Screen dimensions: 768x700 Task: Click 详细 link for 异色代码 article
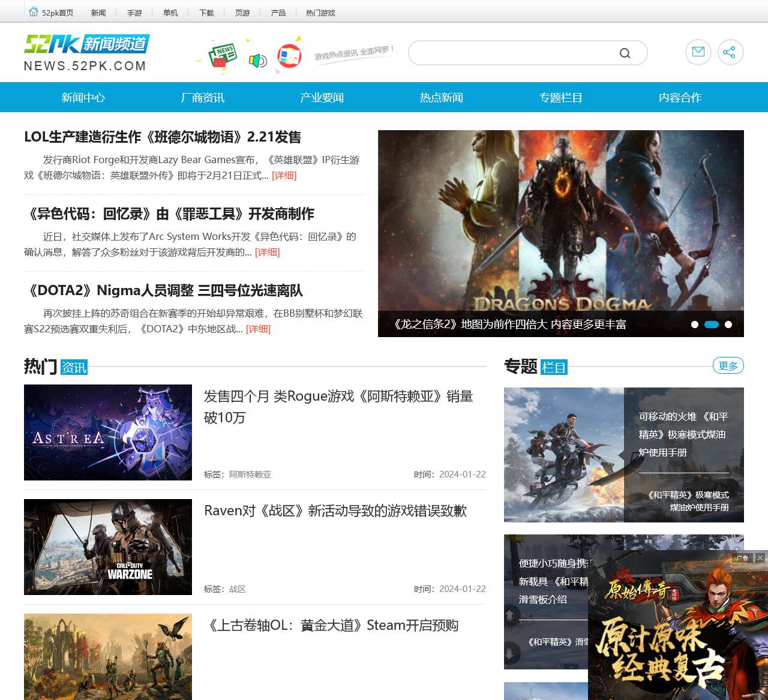tap(267, 252)
